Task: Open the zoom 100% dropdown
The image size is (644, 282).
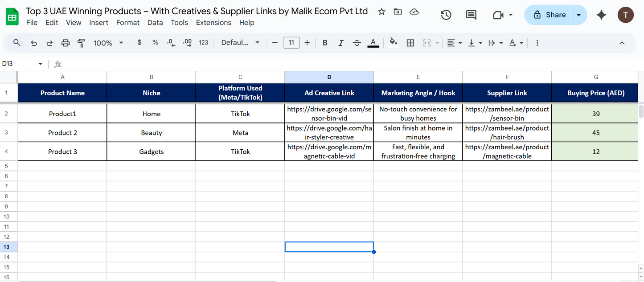Action: click(108, 43)
